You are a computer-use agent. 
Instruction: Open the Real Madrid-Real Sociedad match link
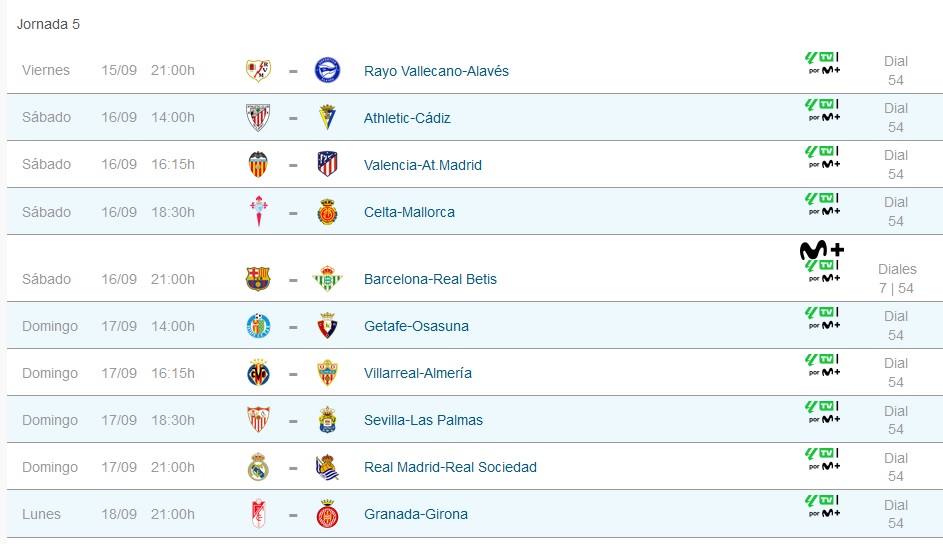[450, 467]
